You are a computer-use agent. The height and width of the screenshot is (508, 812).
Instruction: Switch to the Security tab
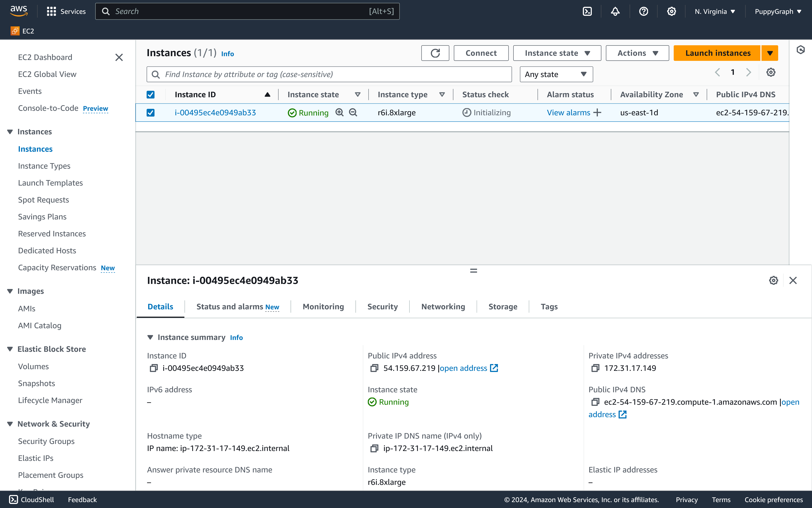(382, 307)
